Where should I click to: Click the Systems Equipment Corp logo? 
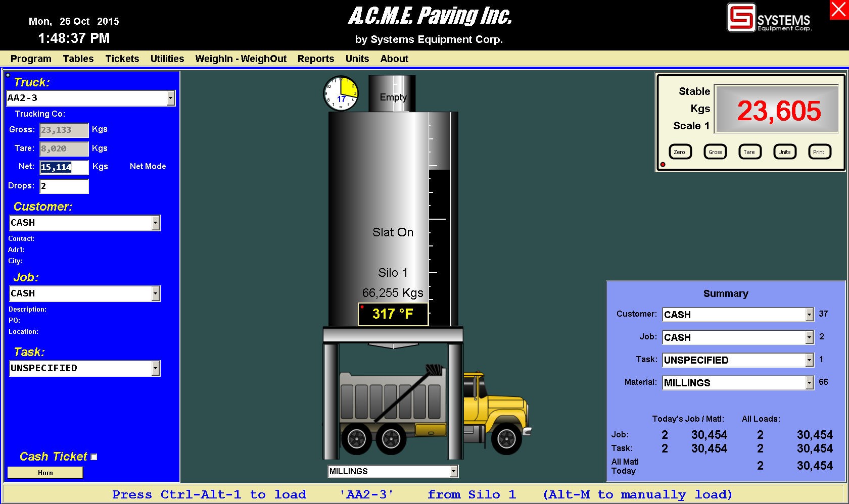[769, 18]
